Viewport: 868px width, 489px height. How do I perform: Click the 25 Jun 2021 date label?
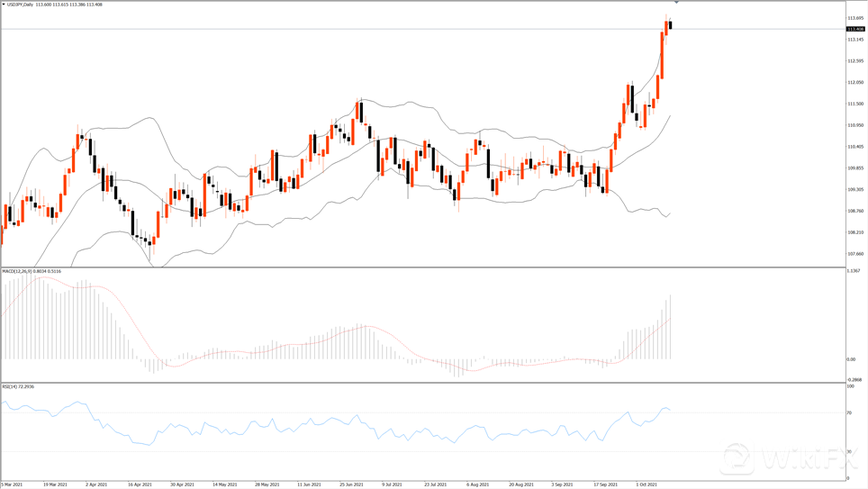[351, 484]
